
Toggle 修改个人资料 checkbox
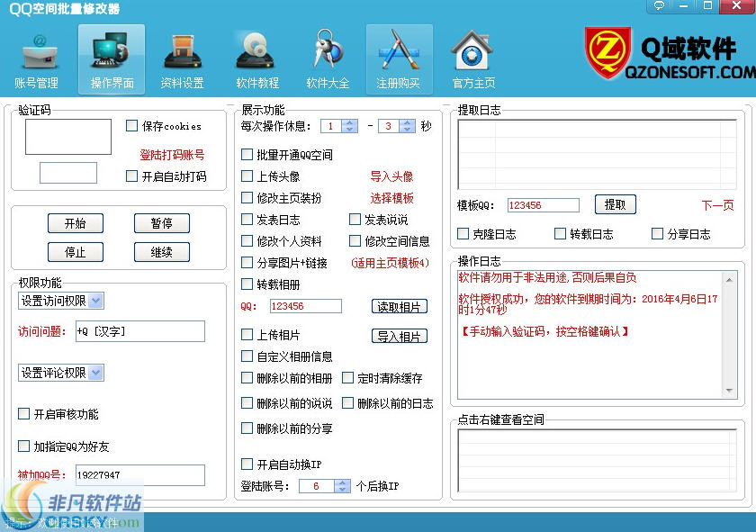pos(247,240)
